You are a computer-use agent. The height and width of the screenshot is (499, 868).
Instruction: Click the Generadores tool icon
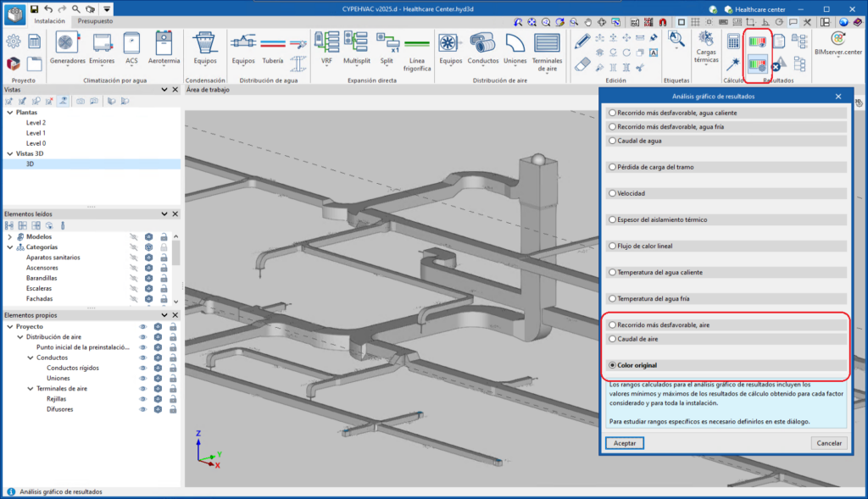click(67, 44)
